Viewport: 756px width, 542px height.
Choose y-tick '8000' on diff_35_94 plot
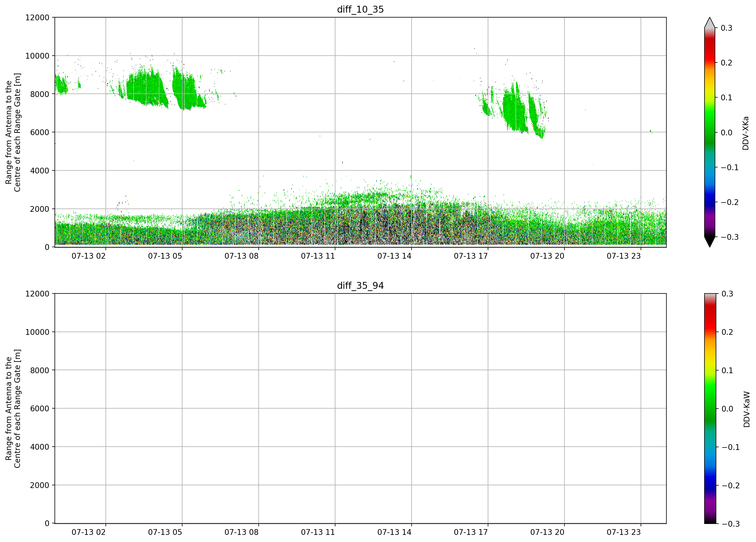40,370
